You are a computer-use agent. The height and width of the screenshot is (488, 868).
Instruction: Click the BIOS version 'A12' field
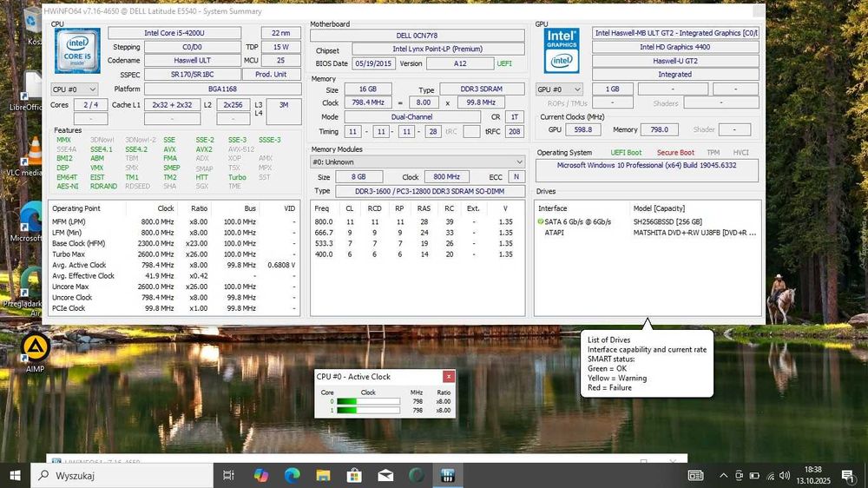click(x=460, y=63)
